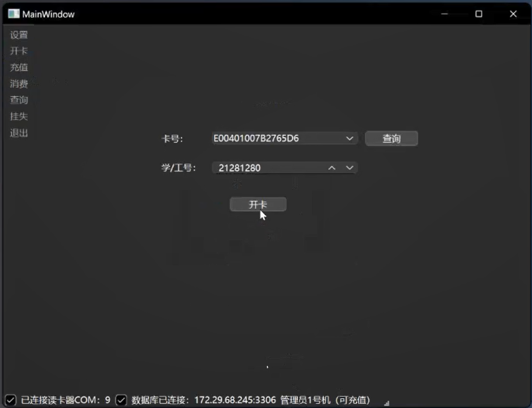This screenshot has height=408, width=532.
Task: Maximize the MainWindow window
Action: 479,14
